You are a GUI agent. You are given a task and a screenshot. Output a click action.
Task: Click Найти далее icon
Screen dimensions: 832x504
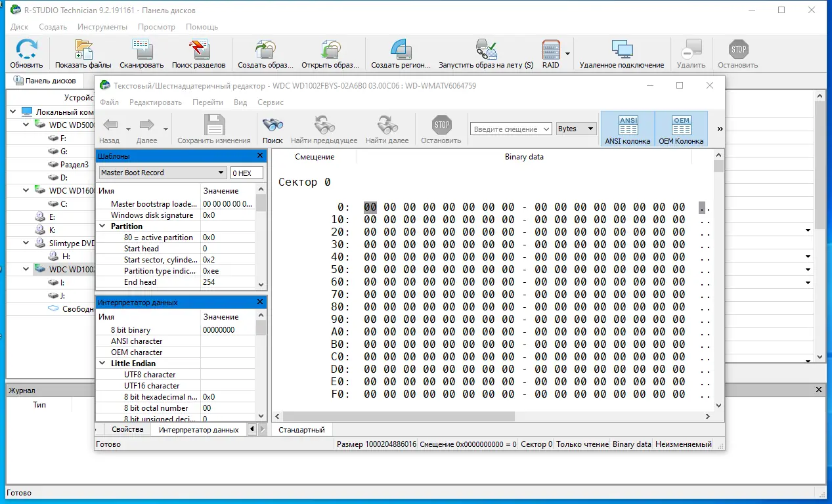[387, 125]
